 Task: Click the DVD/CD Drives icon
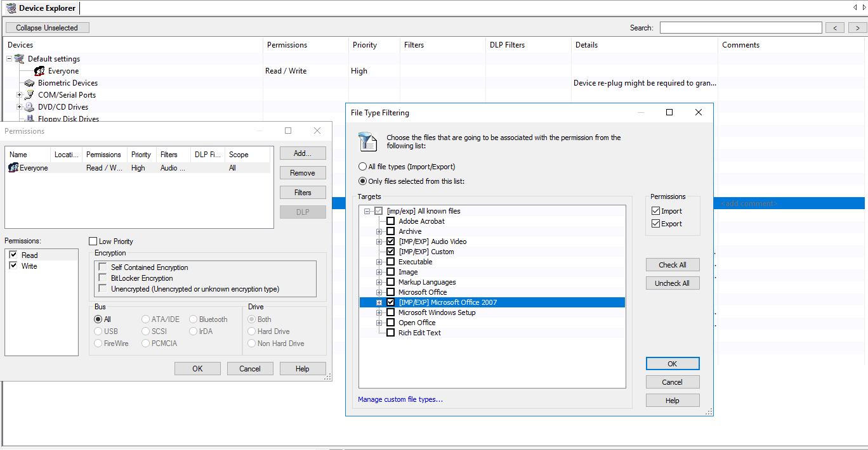tap(29, 106)
